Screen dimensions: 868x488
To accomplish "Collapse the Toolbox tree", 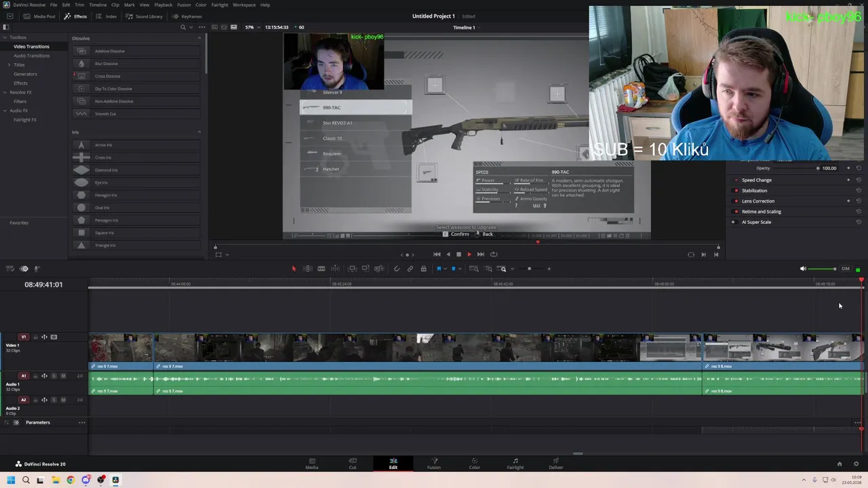I will [x=5, y=37].
